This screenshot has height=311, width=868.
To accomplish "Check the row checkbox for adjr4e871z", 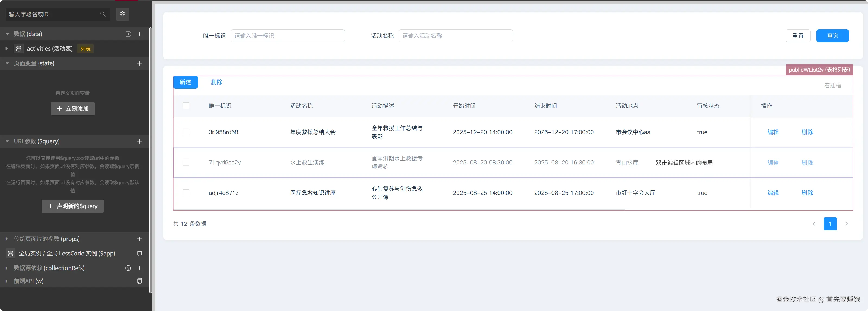I will pos(186,193).
